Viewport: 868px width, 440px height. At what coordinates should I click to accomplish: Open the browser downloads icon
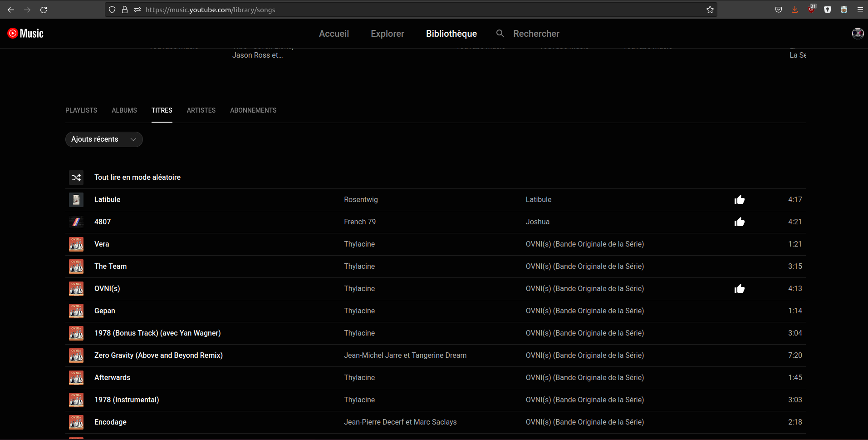coord(795,10)
